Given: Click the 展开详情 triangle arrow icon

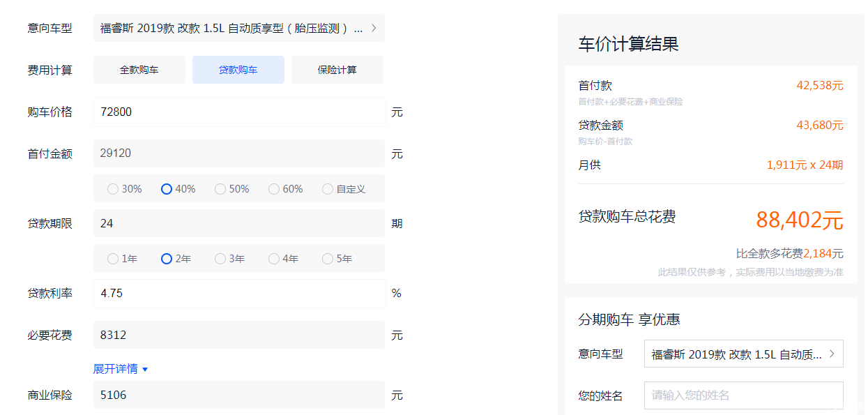Looking at the screenshot, I should tap(145, 370).
